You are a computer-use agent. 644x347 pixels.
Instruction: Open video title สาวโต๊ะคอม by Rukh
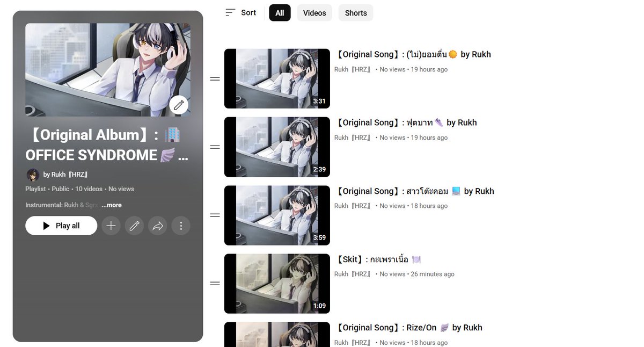pos(414,191)
